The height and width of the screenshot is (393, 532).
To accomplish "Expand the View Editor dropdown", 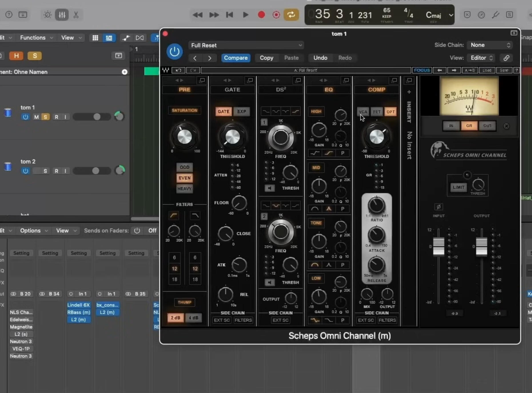I will click(481, 58).
